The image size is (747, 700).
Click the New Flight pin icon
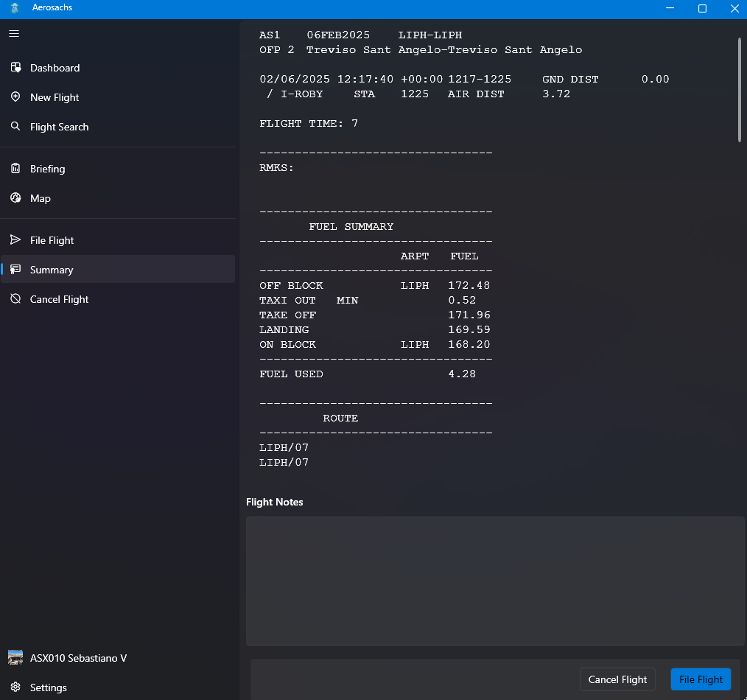[x=15, y=97]
